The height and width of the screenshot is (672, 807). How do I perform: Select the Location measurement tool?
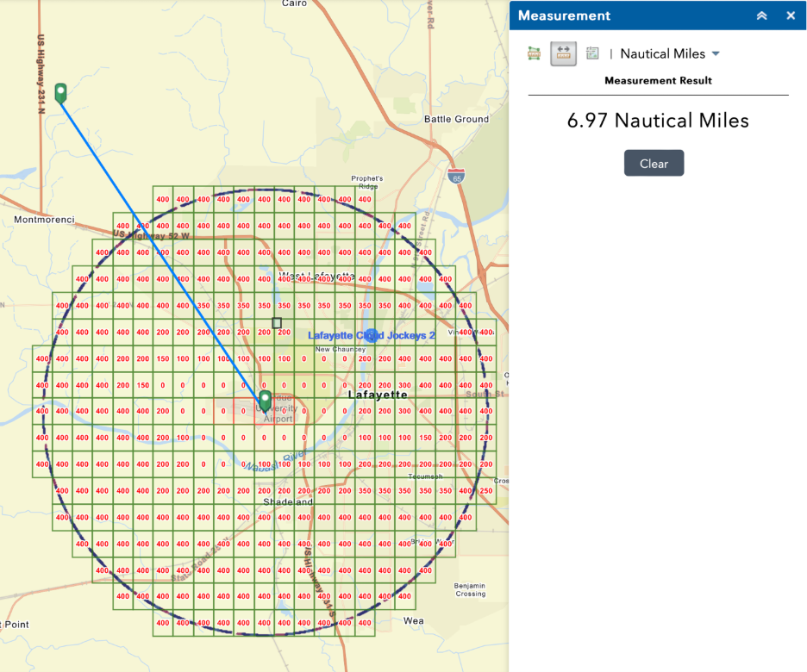[x=592, y=53]
